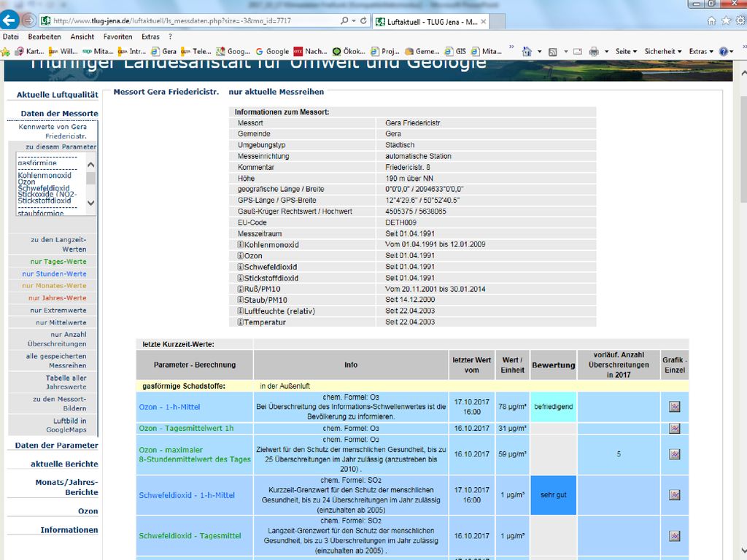The width and height of the screenshot is (747, 560).
Task: Click the add-to-favorites-bar star icon
Action: tap(5, 52)
